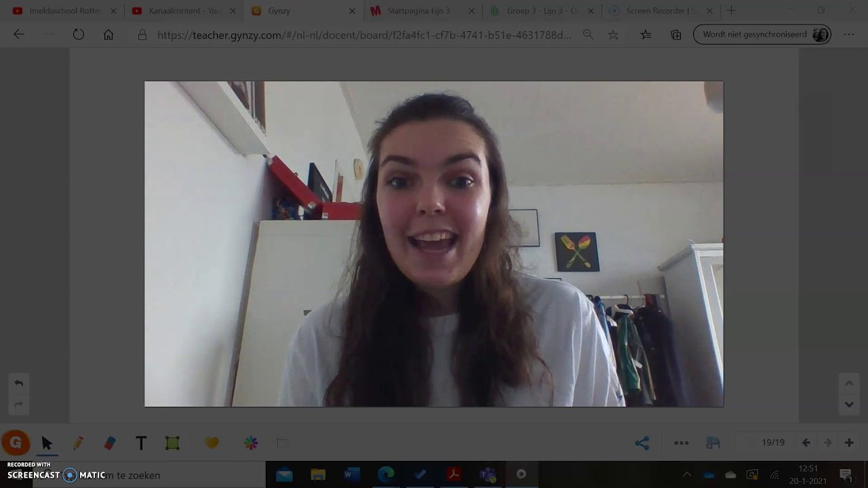This screenshot has width=868, height=488.
Task: Add a new board page
Action: [x=849, y=443]
